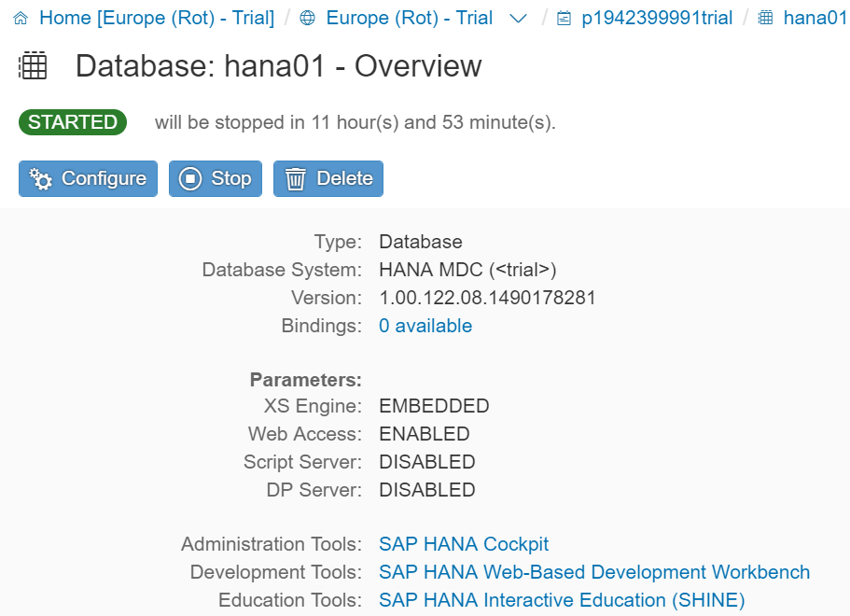This screenshot has height=616, width=850.
Task: Click the Configure button label
Action: (105, 178)
